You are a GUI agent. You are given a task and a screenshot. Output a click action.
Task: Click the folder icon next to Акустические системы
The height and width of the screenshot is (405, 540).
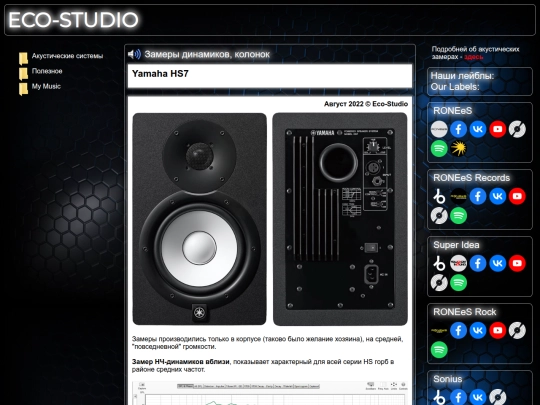click(23, 59)
